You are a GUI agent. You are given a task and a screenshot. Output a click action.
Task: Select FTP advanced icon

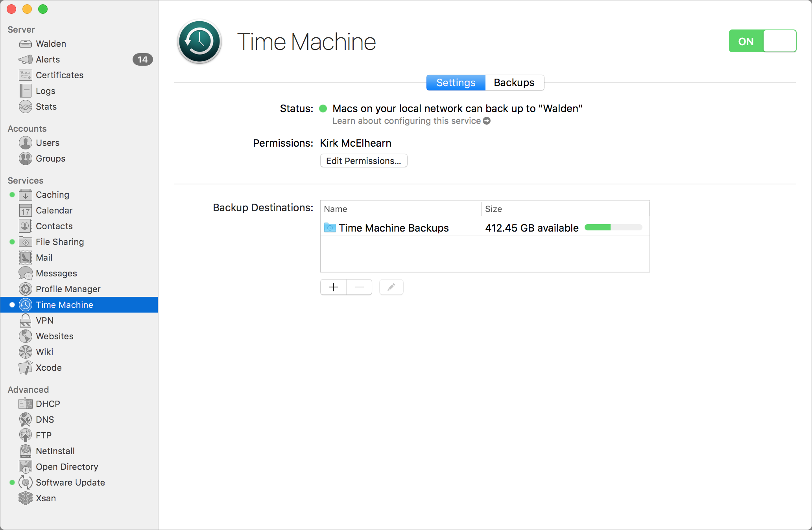click(26, 435)
